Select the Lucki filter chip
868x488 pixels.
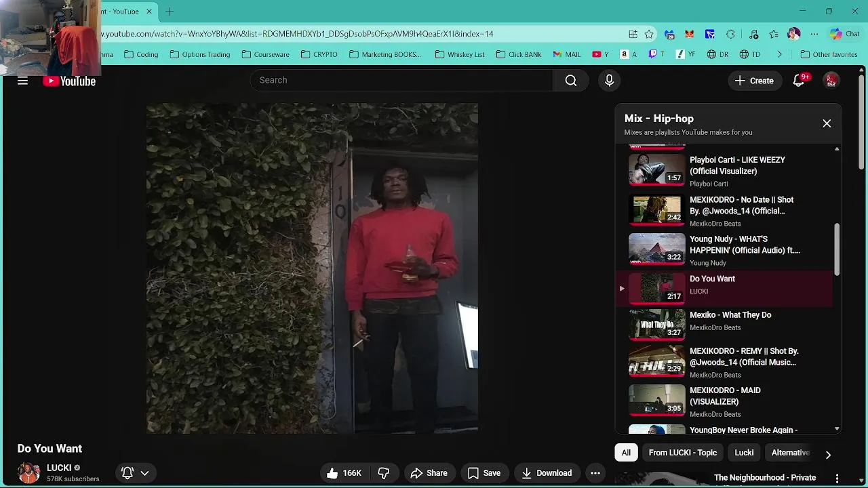(744, 453)
